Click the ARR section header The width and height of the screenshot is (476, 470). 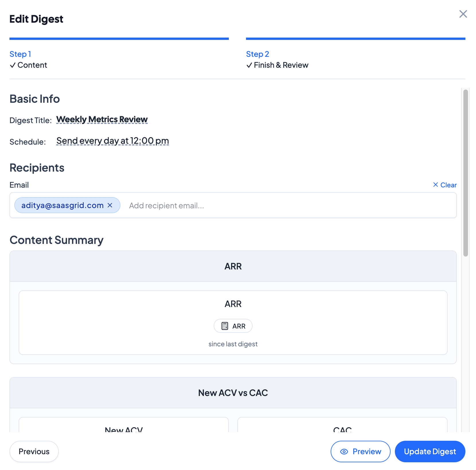click(x=233, y=266)
